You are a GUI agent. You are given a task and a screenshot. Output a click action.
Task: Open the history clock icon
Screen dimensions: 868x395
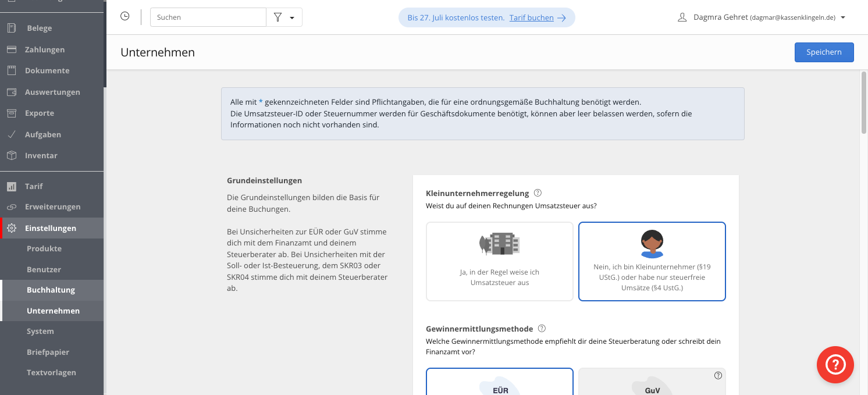125,17
